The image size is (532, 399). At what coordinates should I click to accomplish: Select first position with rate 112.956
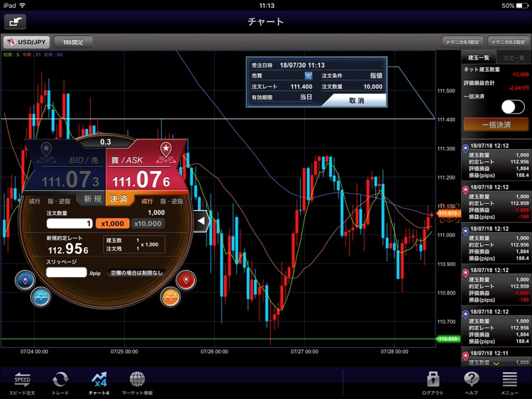(x=496, y=160)
